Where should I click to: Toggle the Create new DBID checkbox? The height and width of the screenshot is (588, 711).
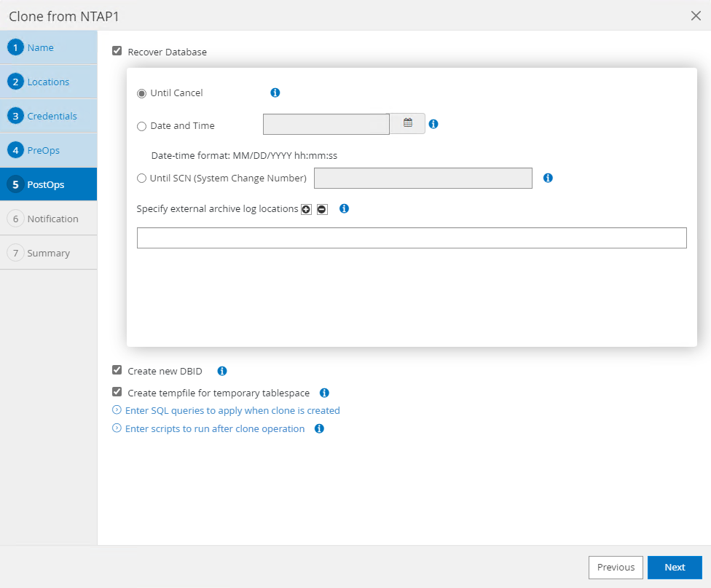coord(117,370)
